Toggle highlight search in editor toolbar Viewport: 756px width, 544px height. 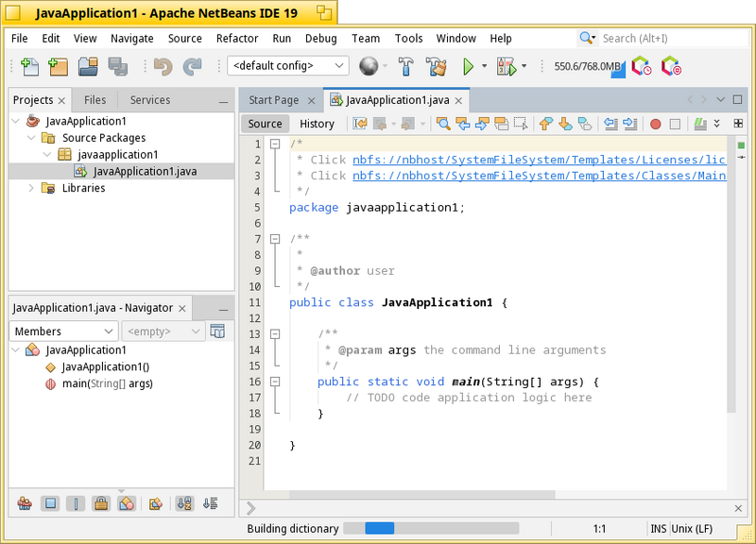coord(502,124)
